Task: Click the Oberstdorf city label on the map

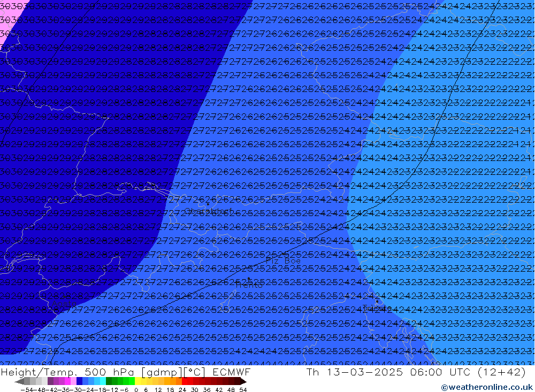Action: point(208,211)
